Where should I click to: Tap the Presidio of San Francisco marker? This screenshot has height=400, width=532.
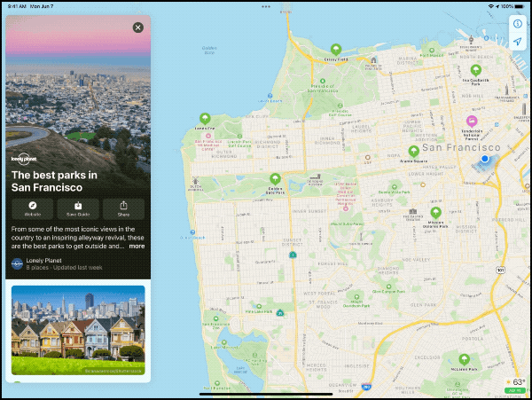point(323,81)
